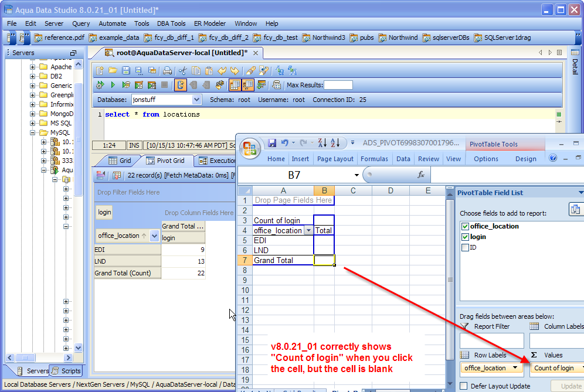584x392 pixels.
Task: Click the field list layout icon in PivotTable pane
Action: 575,209
